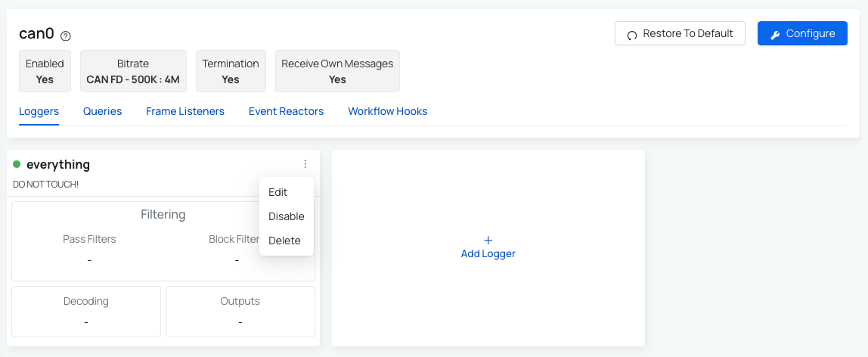
Task: Click the Receive Own Messages chip
Action: 337,71
